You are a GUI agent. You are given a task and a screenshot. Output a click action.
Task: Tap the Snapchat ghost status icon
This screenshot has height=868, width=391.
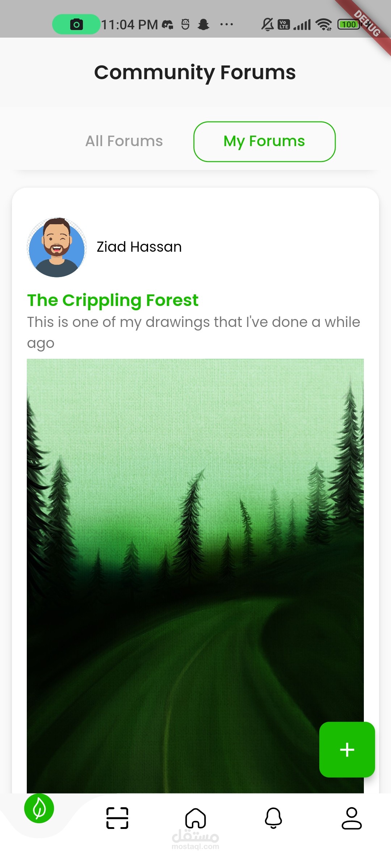203,25
